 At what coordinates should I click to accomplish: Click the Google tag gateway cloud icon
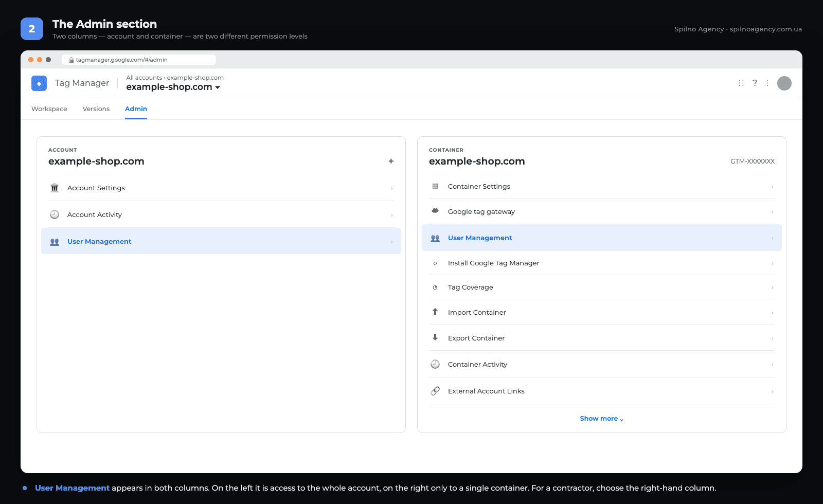[435, 211]
